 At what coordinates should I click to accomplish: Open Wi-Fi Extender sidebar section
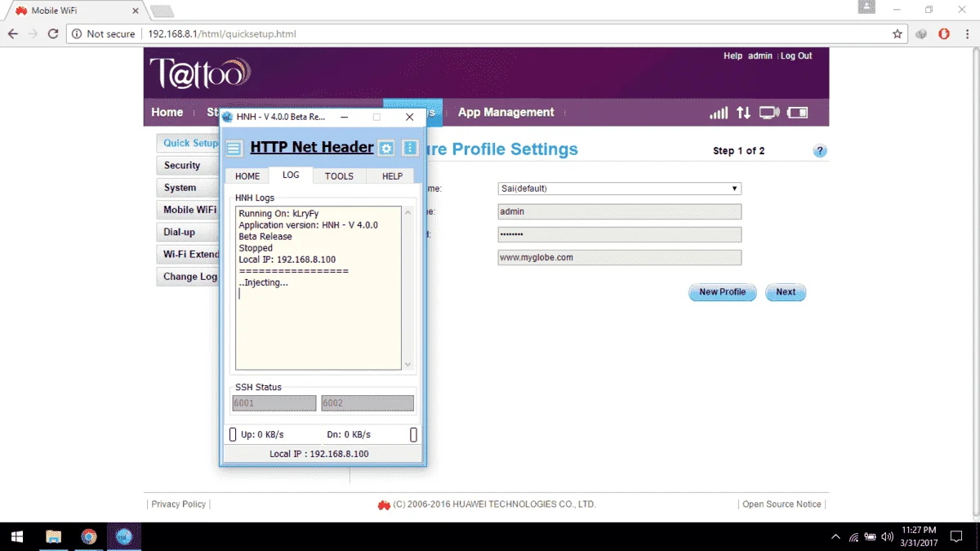[x=188, y=254]
